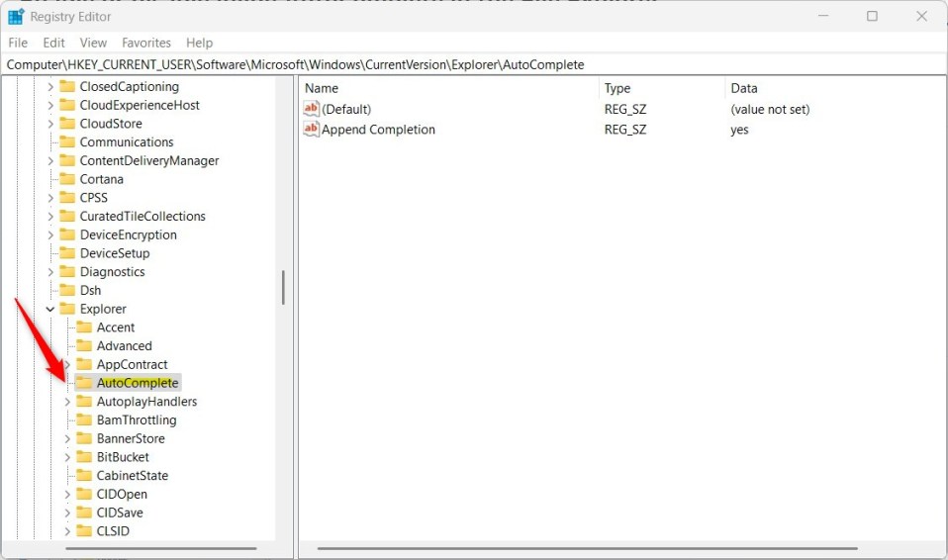Click the AutoplayHandlers folder icon
948x560 pixels.
(x=84, y=402)
